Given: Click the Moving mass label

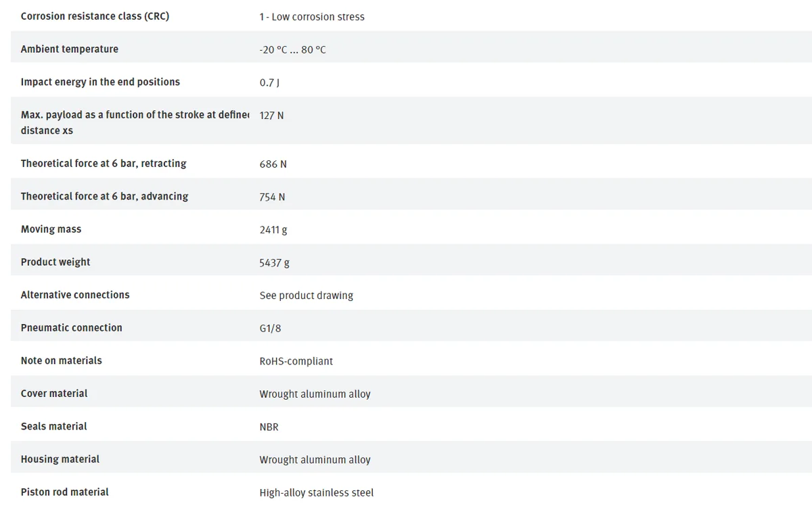Looking at the screenshot, I should (51, 229).
